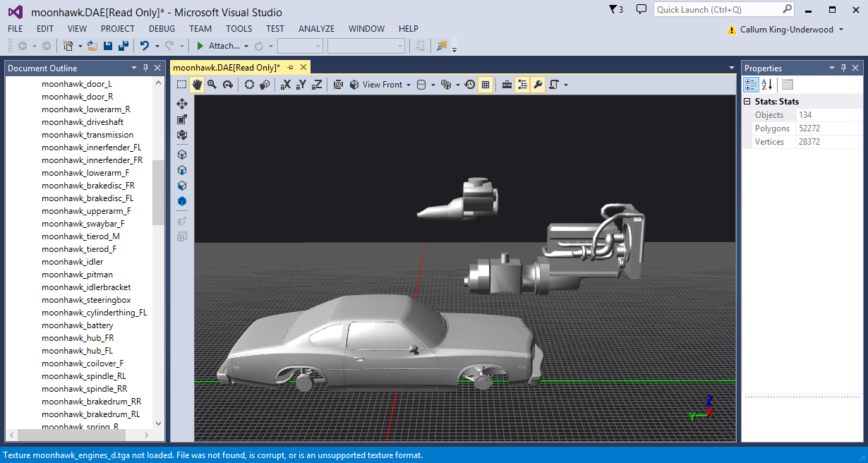Toggle the Document Outline button
Screen dimensions: 868x463
(522, 85)
